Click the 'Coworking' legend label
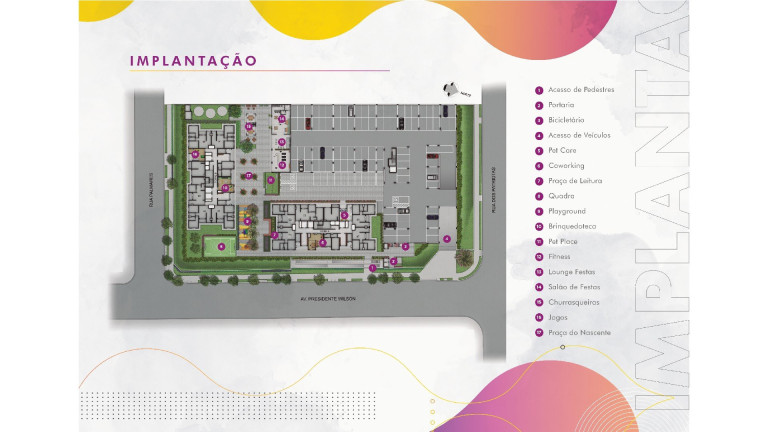 566,166
